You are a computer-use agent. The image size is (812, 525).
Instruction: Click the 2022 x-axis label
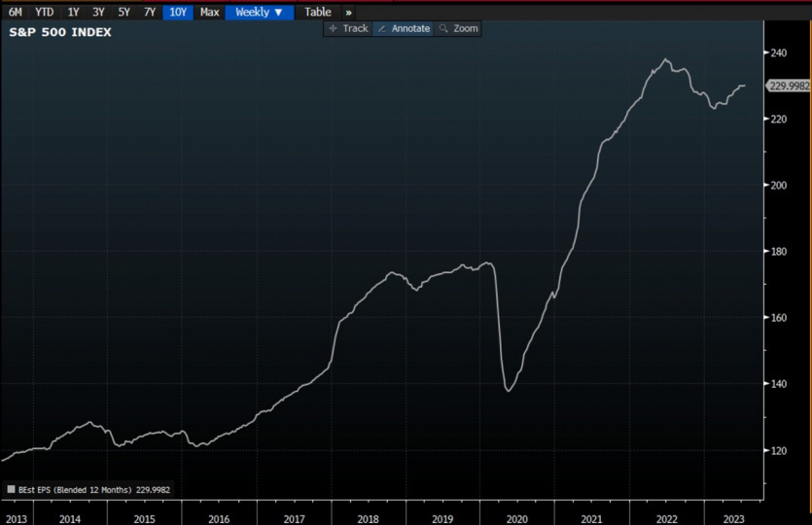667,519
